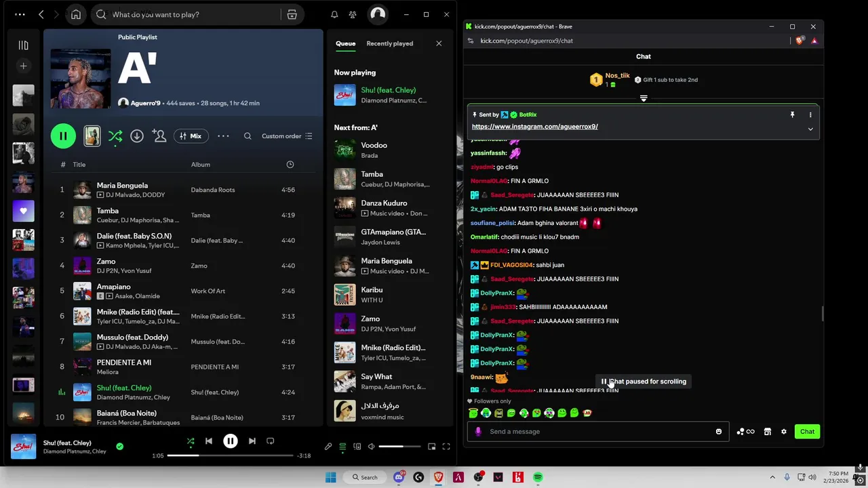
Task: Adjust the Spotify volume slider
Action: [399, 447]
